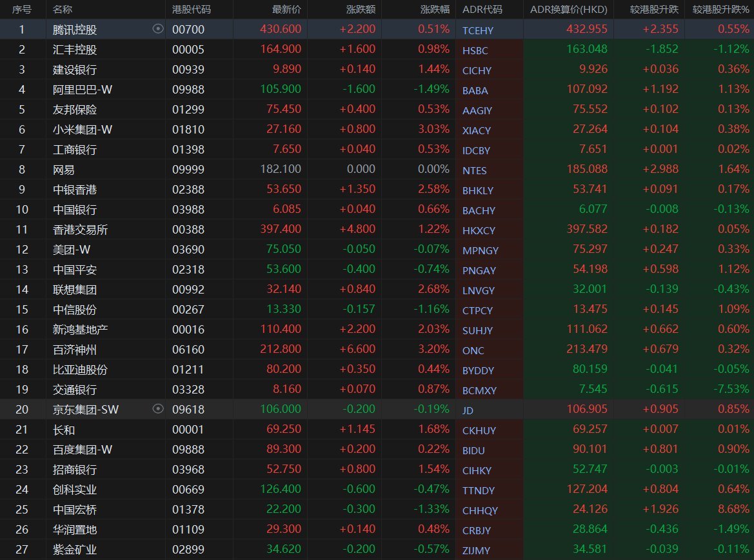The width and height of the screenshot is (754, 560).
Task: Select 汇丰控股 stock name
Action: pos(75,50)
